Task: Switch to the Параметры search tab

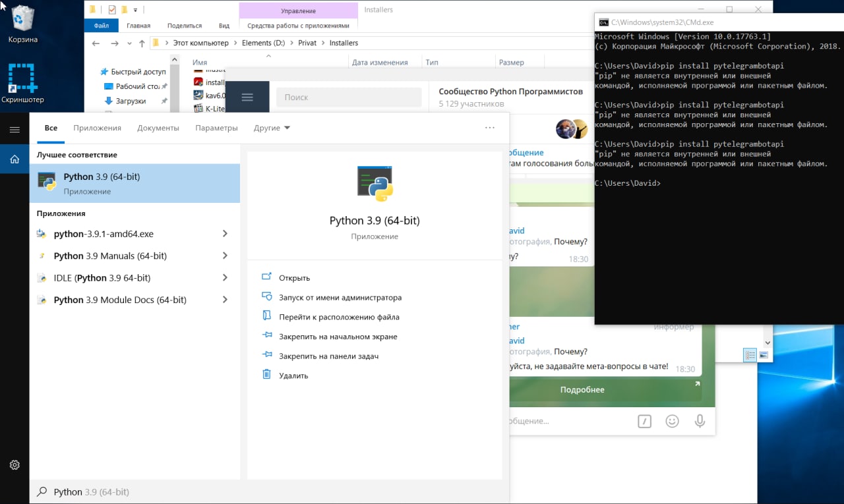Action: (216, 128)
